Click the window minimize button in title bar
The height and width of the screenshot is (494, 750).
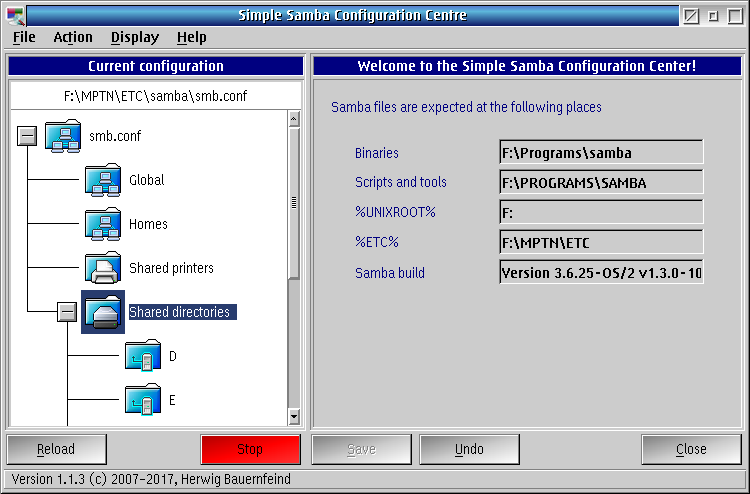713,16
